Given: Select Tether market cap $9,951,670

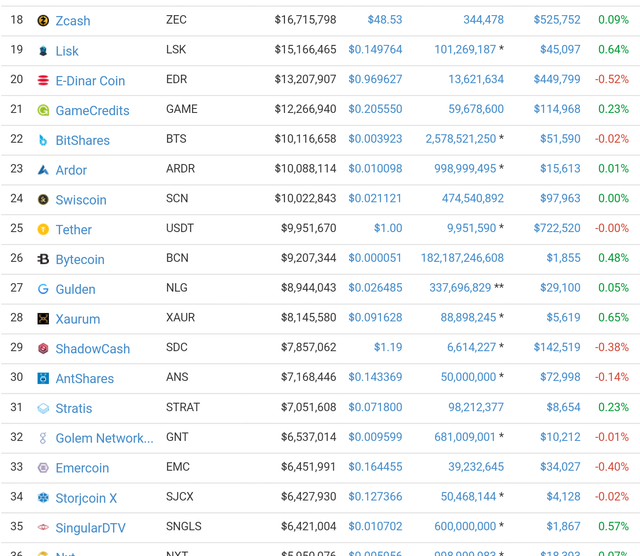Looking at the screenshot, I should pos(309,228).
